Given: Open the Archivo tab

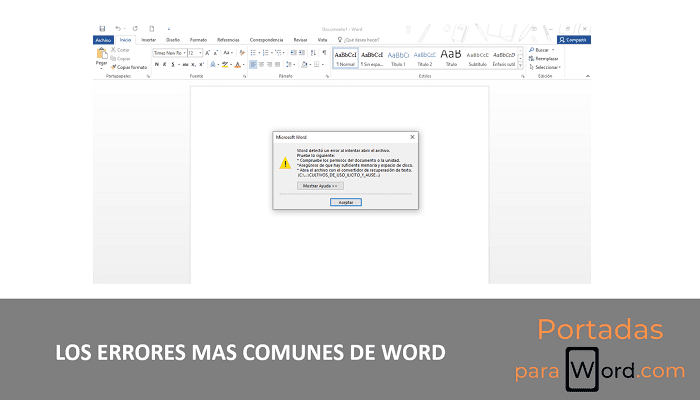Looking at the screenshot, I should click(x=103, y=40).
